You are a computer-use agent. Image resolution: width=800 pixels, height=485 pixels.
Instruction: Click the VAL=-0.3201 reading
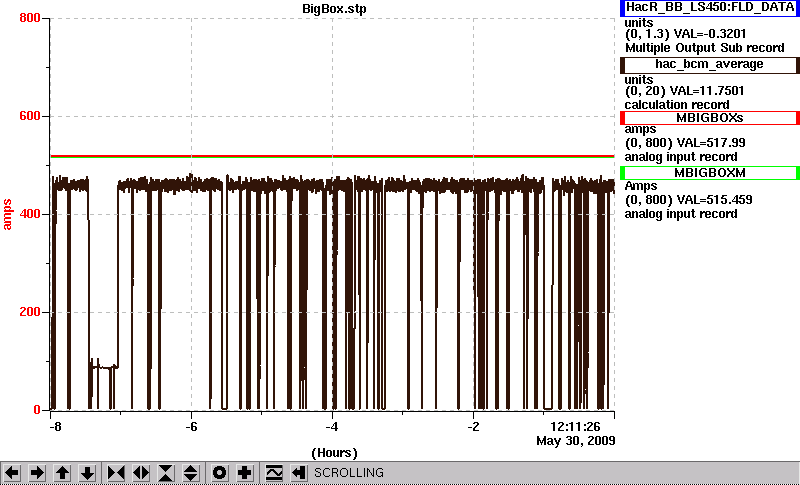pyautogui.click(x=710, y=34)
